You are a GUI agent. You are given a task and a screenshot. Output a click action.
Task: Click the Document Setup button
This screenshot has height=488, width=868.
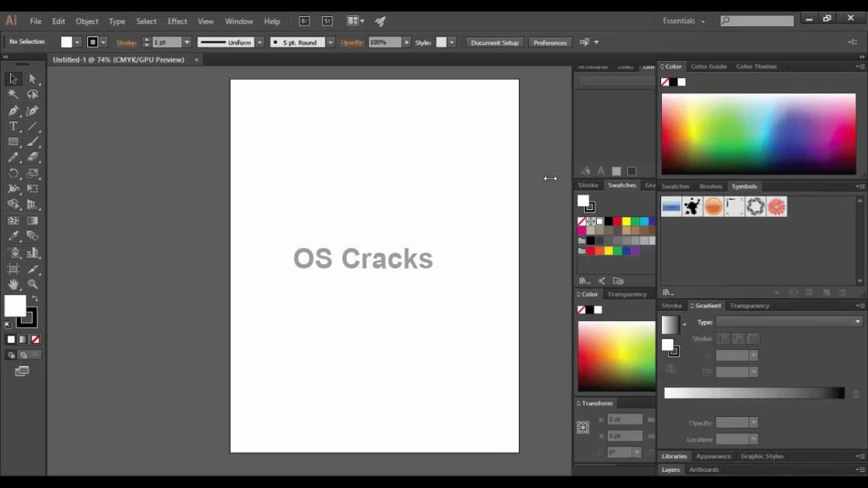494,42
